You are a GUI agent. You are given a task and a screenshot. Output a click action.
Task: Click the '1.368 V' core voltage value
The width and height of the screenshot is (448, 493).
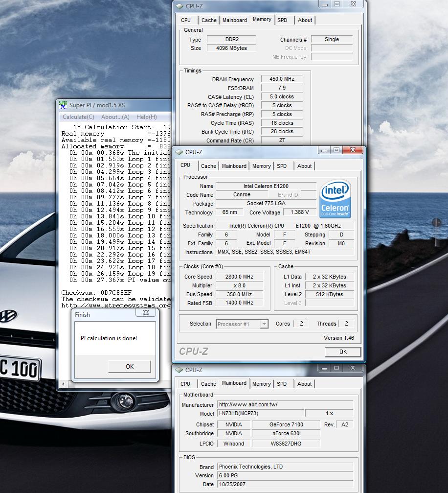pyautogui.click(x=300, y=212)
